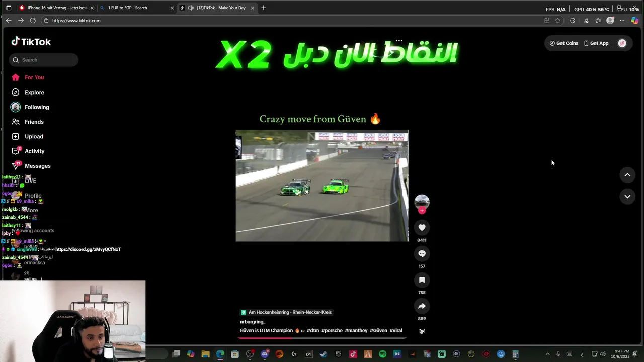The width and height of the screenshot is (644, 362).
Task: Add this page to favorites star
Action: click(x=558, y=21)
